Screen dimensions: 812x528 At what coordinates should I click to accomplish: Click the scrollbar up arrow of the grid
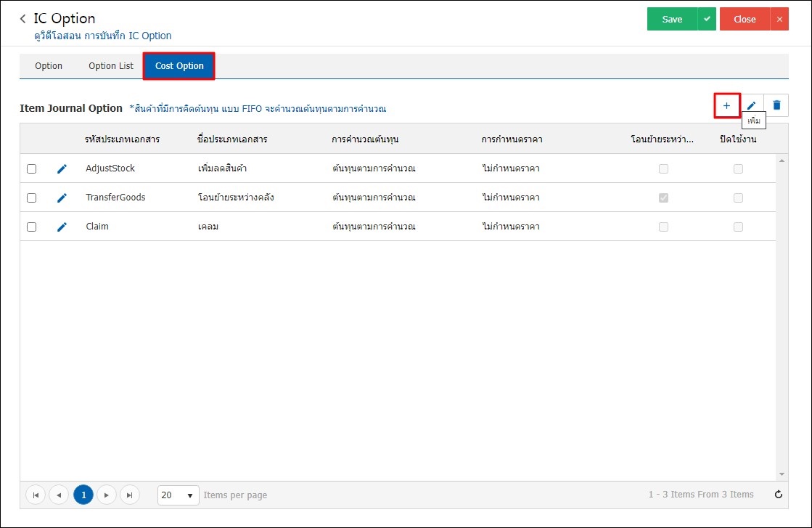pos(782,161)
